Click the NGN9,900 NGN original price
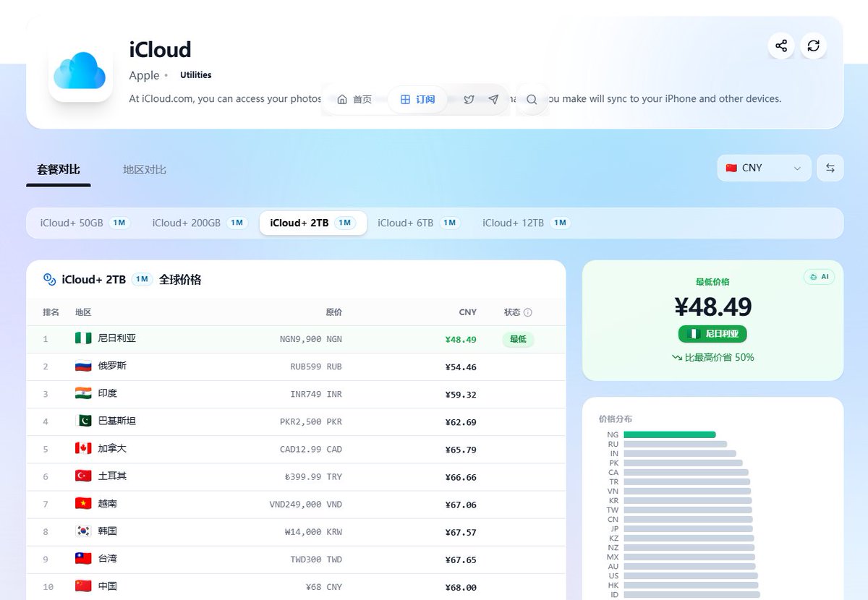The width and height of the screenshot is (868, 600). click(311, 339)
